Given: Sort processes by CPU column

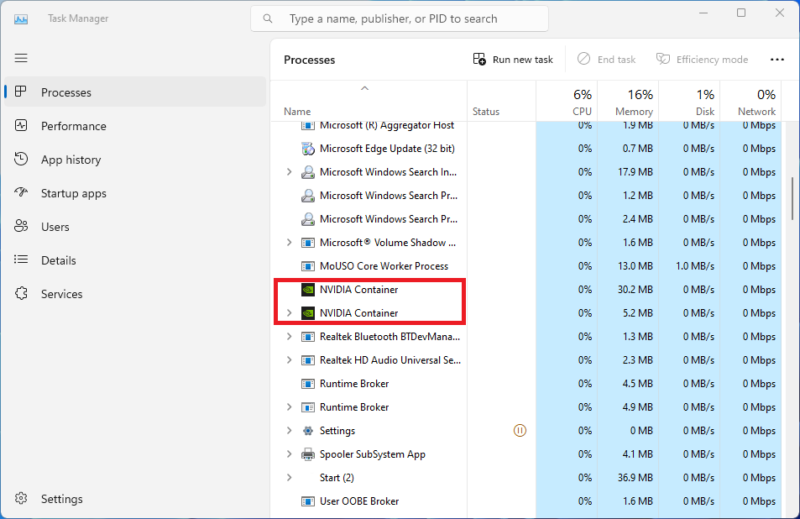Looking at the screenshot, I should (566, 101).
